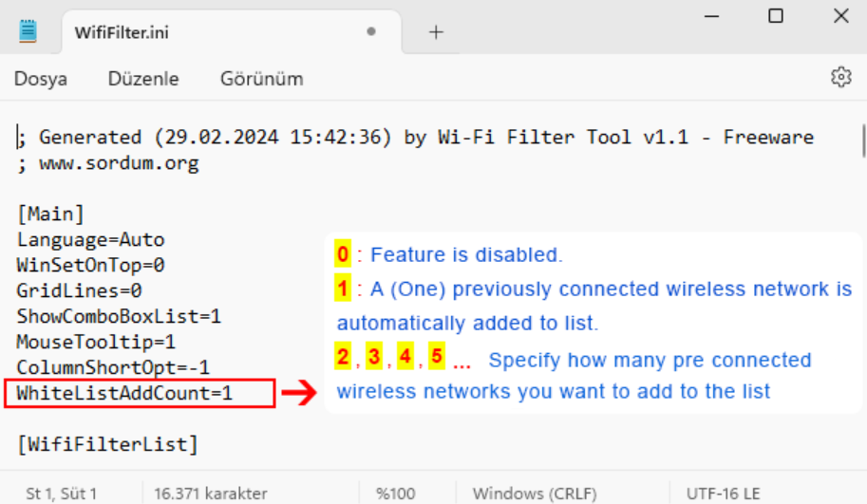Image resolution: width=867 pixels, height=504 pixels.
Task: Minimize the Notepad window
Action: [711, 16]
